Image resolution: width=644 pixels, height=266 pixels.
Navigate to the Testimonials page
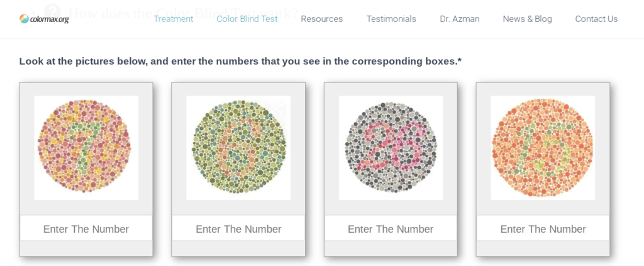pyautogui.click(x=391, y=19)
